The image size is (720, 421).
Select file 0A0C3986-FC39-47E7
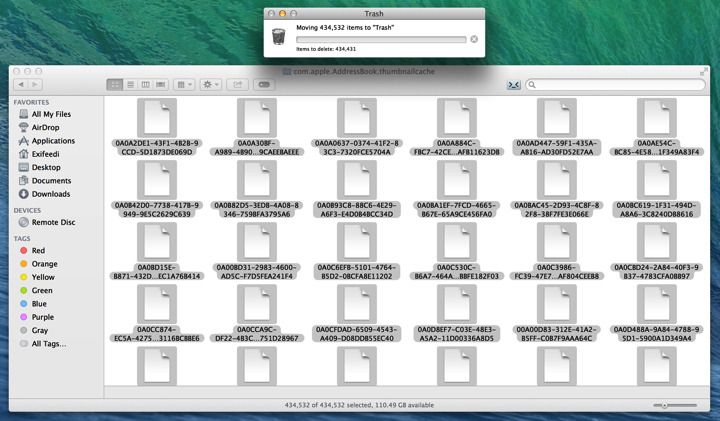[x=557, y=252]
